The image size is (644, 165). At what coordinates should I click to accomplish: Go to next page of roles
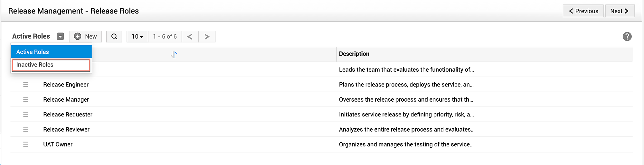click(207, 37)
